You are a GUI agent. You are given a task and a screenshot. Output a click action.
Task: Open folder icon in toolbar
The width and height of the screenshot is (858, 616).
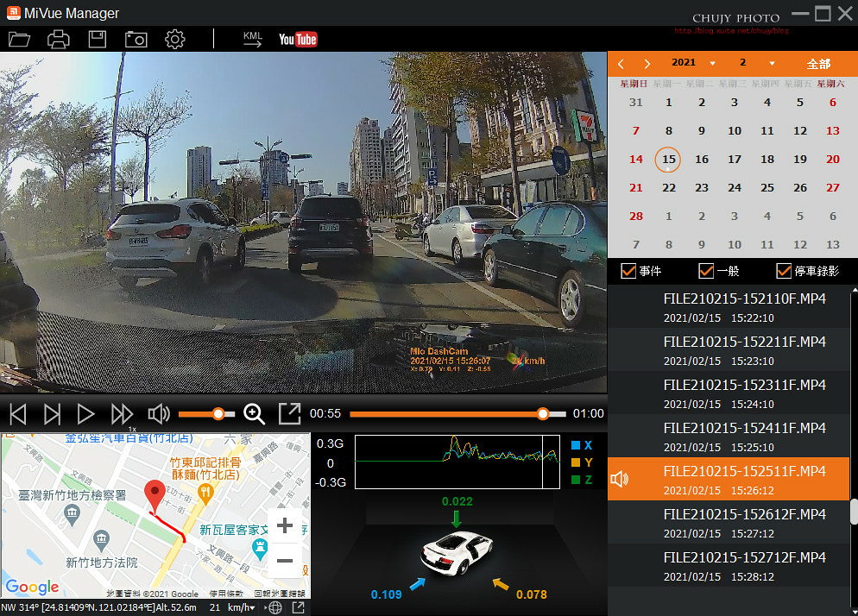[19, 40]
